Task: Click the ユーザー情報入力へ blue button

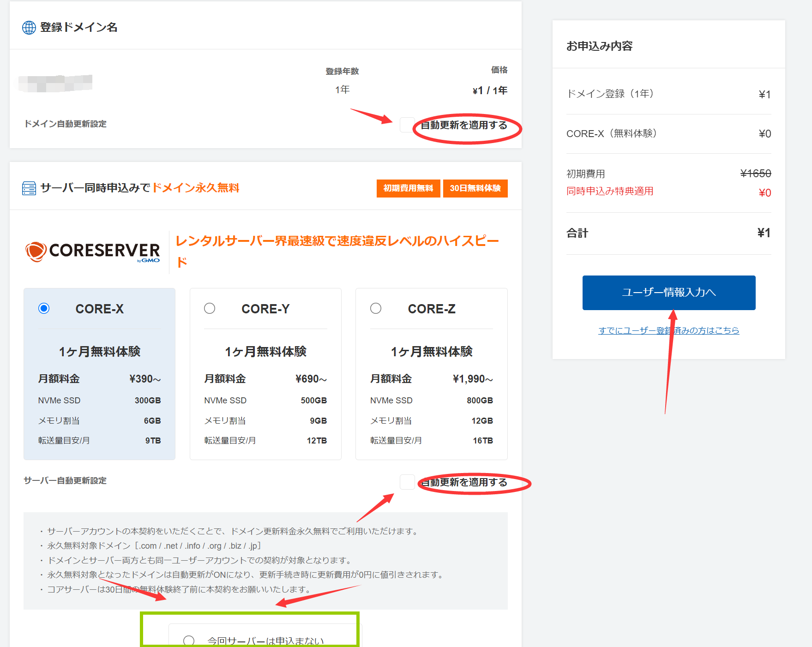Action: tap(668, 293)
